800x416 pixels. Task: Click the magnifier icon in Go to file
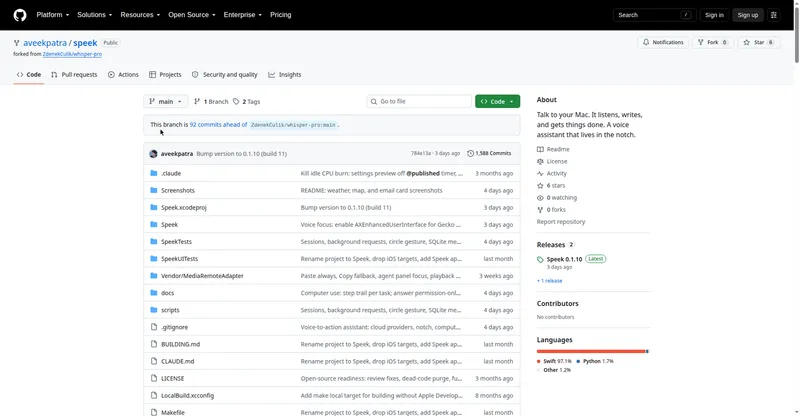[374, 102]
